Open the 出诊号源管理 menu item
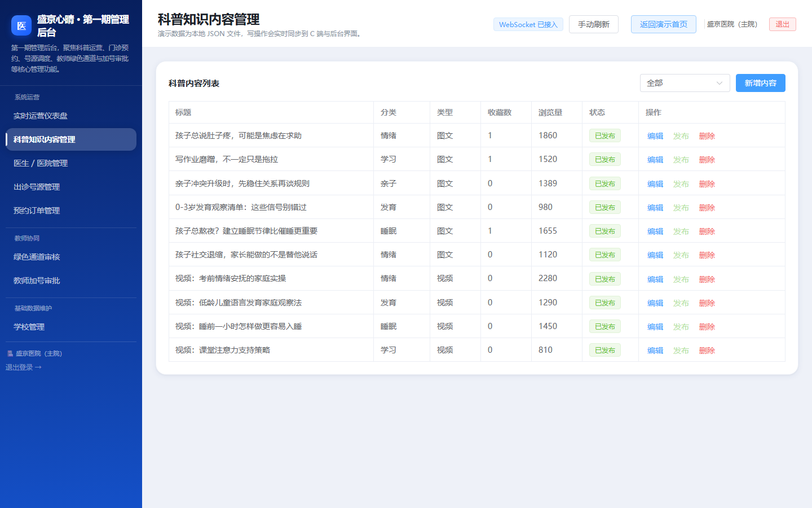Image resolution: width=812 pixels, height=508 pixels. [x=71, y=187]
